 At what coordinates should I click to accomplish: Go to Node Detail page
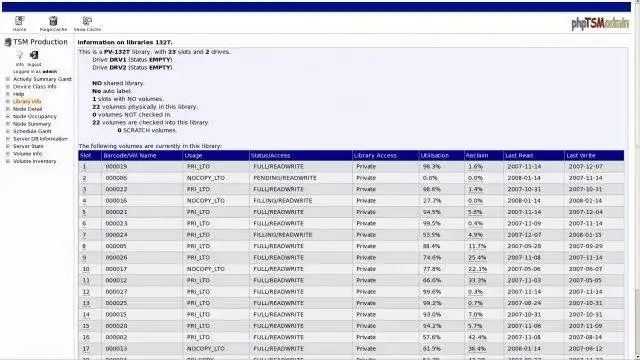pos(27,109)
